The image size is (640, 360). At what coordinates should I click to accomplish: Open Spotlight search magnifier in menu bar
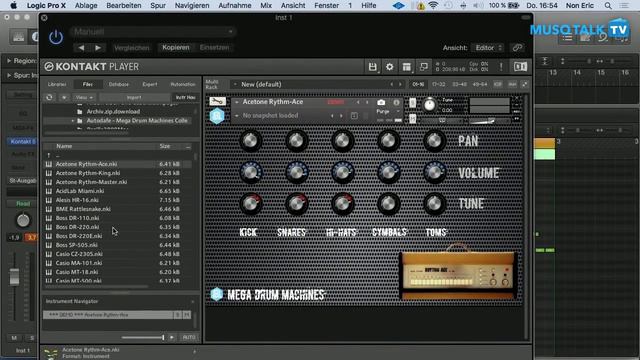coord(608,6)
